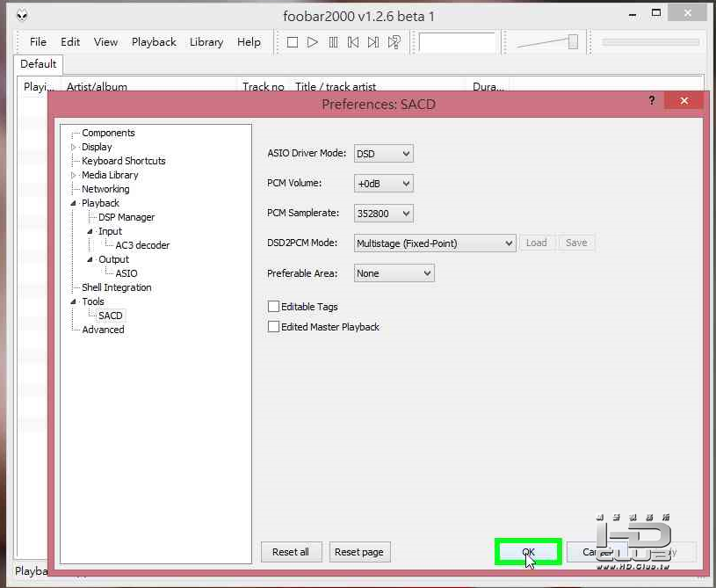This screenshot has width=716, height=588.
Task: Select SACD under Tools
Action: tap(111, 316)
